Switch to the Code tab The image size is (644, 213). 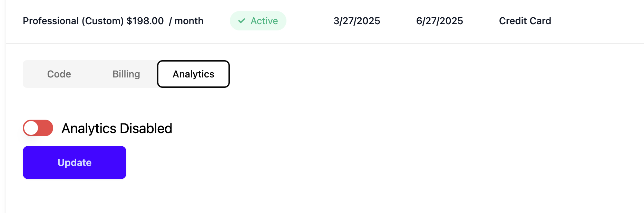tap(59, 74)
